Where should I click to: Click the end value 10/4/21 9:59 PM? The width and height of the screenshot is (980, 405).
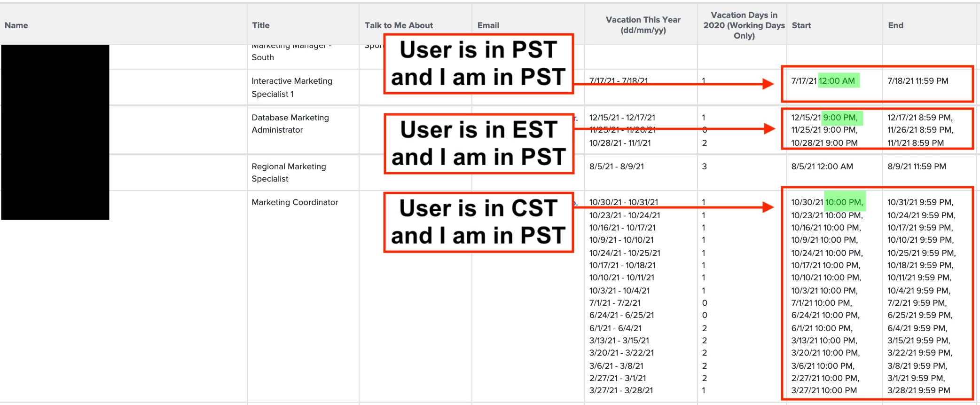tap(919, 291)
